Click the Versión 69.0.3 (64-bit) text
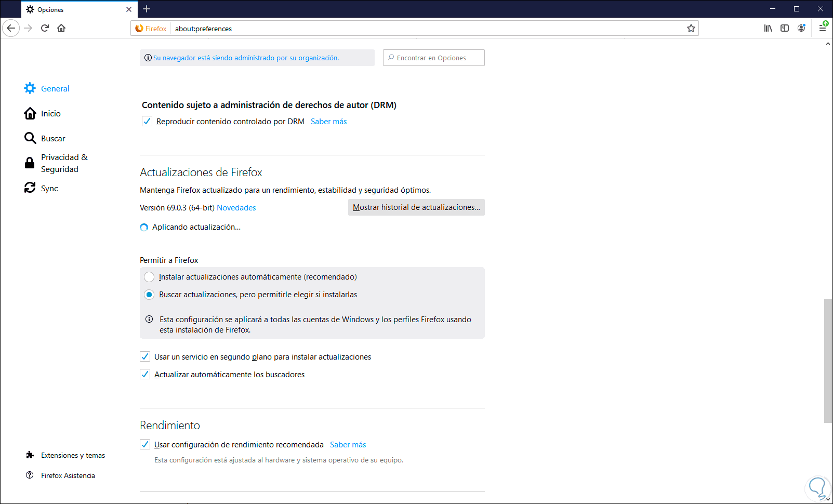The width and height of the screenshot is (833, 504). point(177,208)
